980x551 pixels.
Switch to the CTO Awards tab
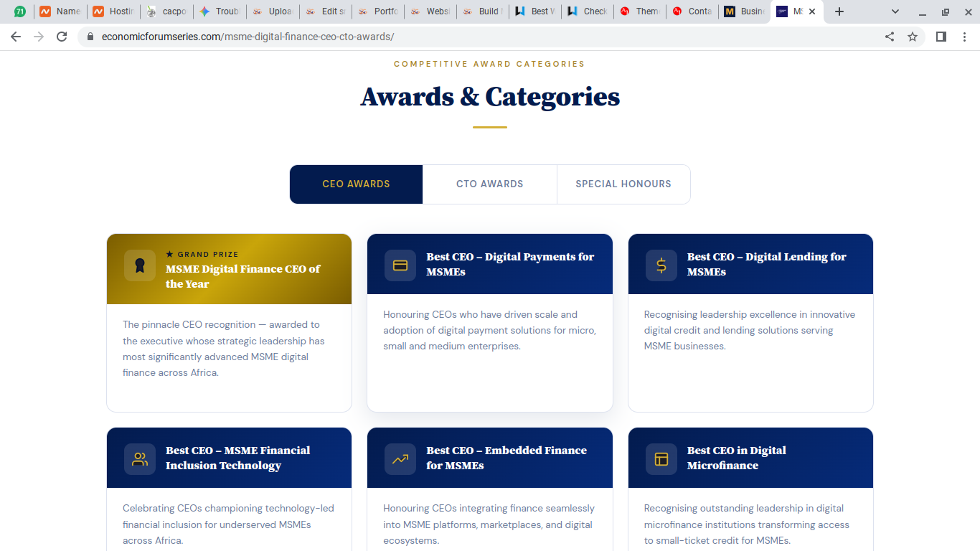click(x=490, y=184)
